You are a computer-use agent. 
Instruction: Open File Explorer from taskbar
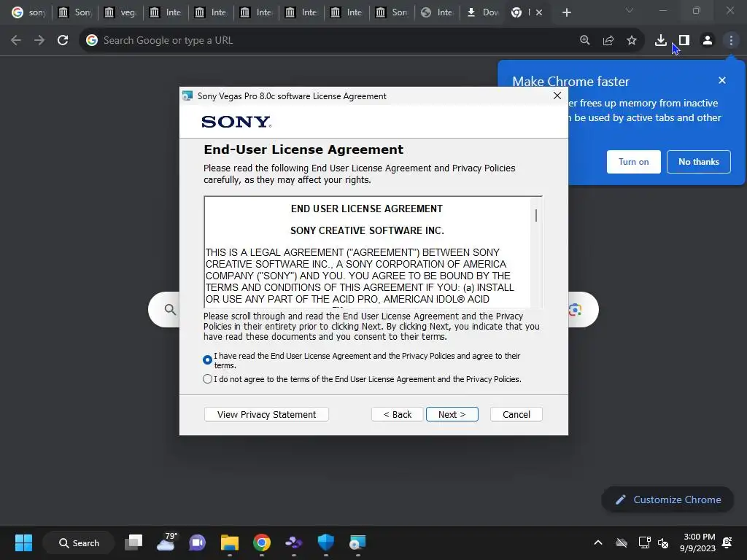click(x=230, y=542)
